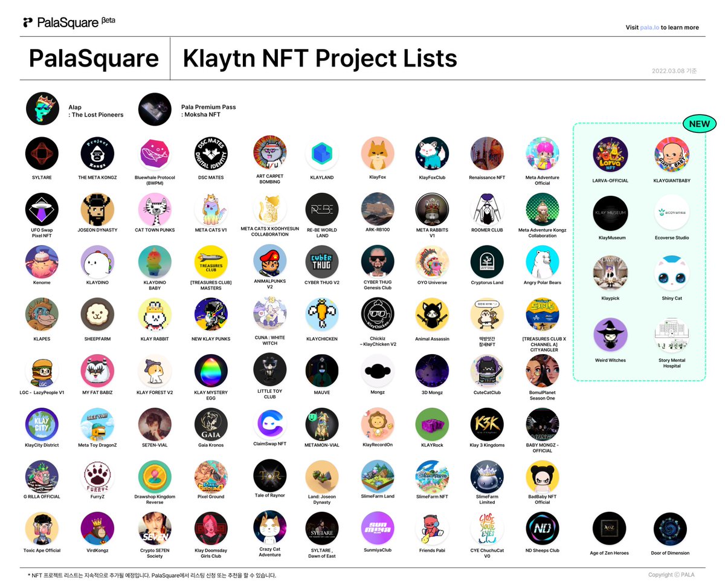Click the SYLTARE project icon
The image size is (725, 588).
coord(42,153)
